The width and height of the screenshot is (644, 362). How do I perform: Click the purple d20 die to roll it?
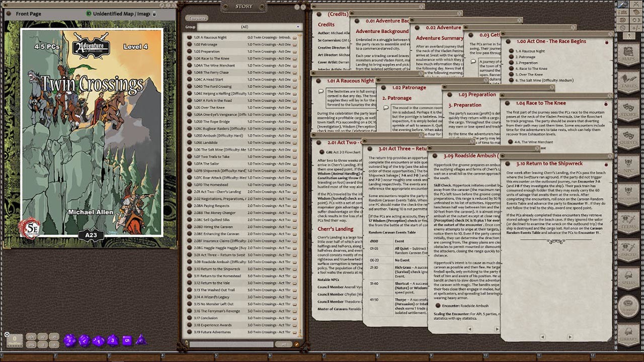coord(70,340)
